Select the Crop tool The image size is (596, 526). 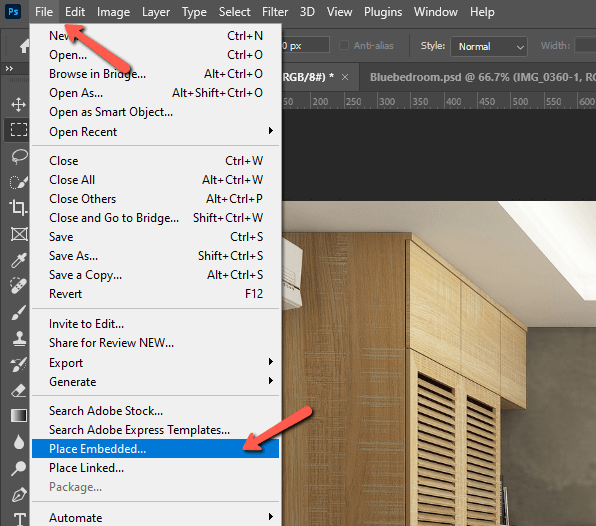coord(18,208)
